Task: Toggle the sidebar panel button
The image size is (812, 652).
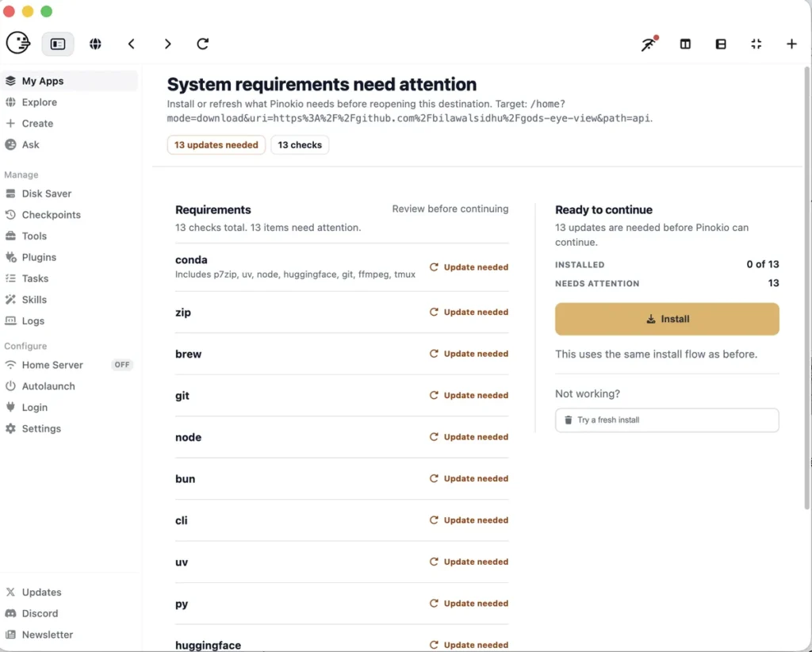Action: click(x=57, y=44)
